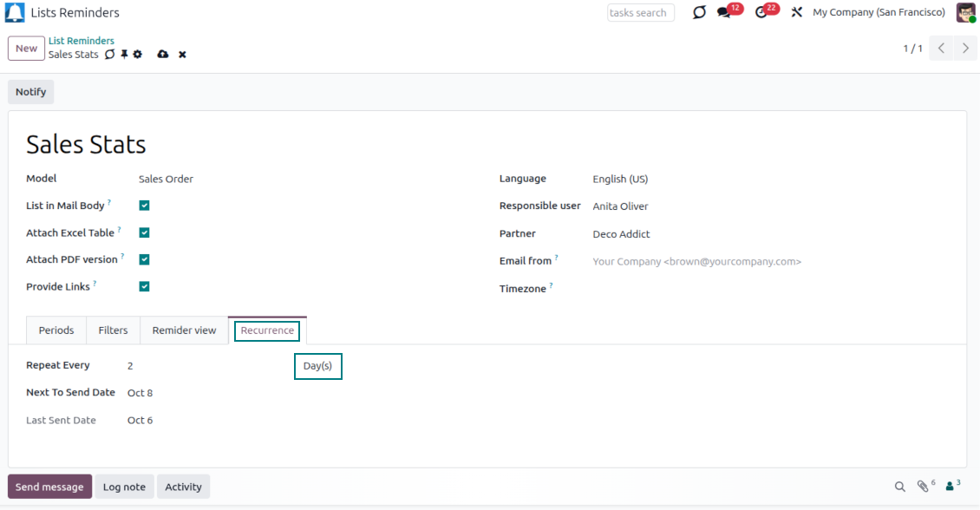The height and width of the screenshot is (510, 980).
Task: Click the Send message button
Action: (49, 487)
